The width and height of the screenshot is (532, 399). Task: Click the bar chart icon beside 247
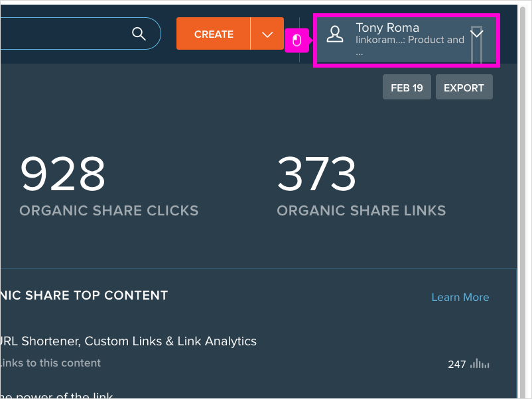point(480,363)
